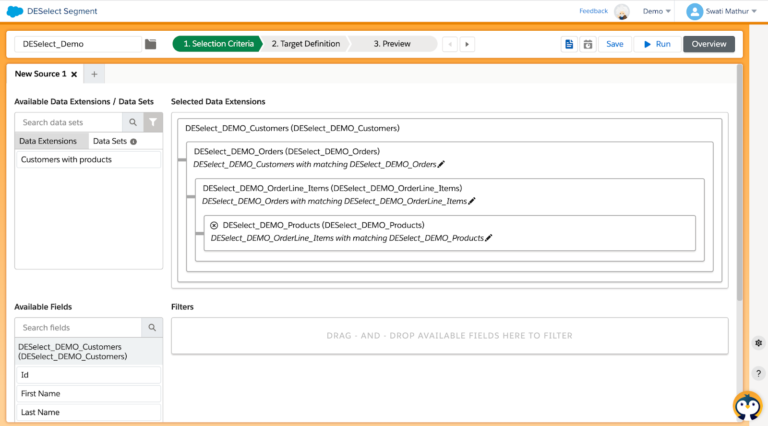
Task: Open the schedule calendar icon beside Save
Action: [588, 44]
